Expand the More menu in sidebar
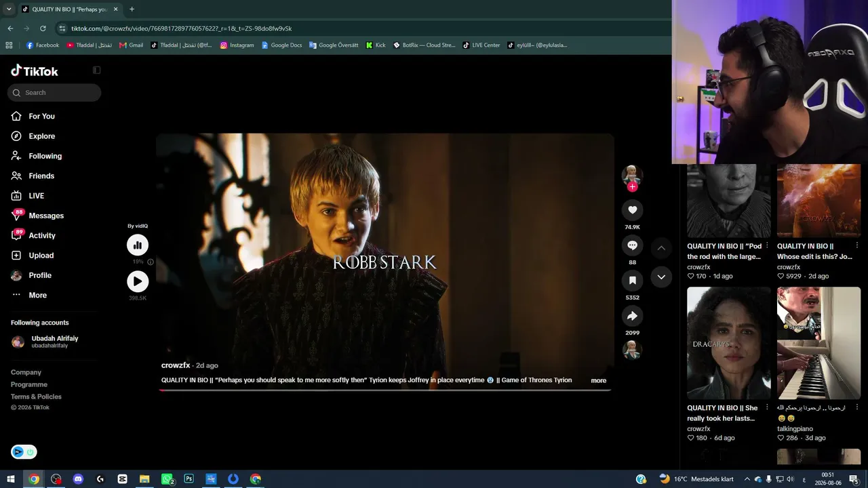The width and height of the screenshot is (868, 488). tap(38, 296)
